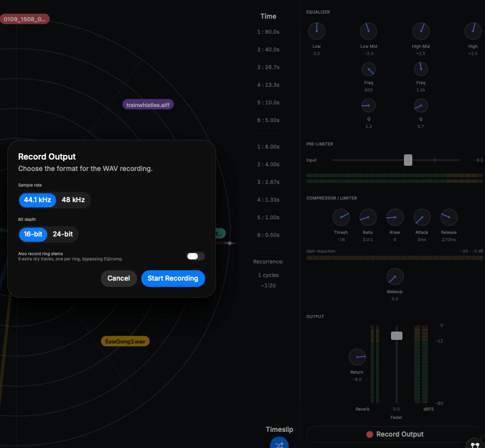Click the Low EQ knob
Screen dimensions: 485x448
(x=316, y=31)
